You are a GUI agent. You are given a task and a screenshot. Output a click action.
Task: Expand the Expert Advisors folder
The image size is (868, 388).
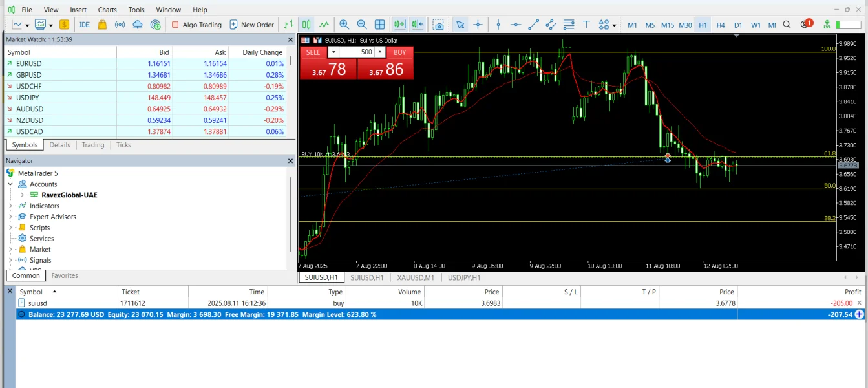point(10,217)
